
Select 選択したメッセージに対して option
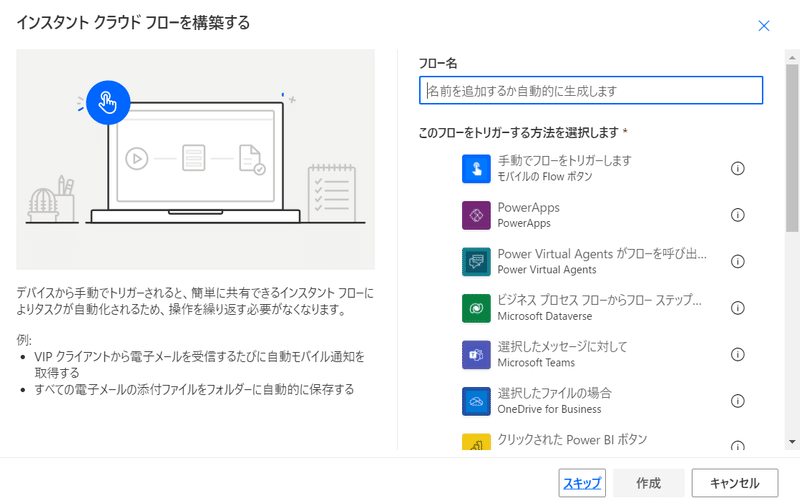[x=562, y=346]
